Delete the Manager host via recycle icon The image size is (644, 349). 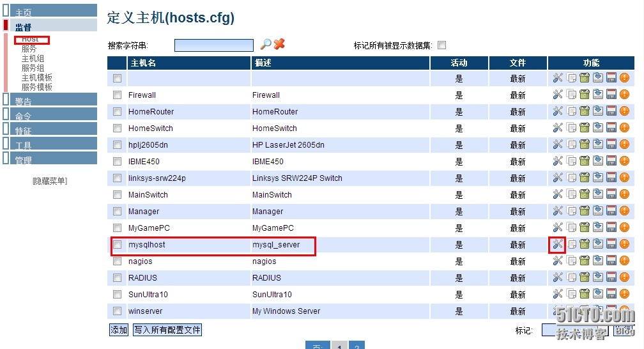[x=585, y=211]
